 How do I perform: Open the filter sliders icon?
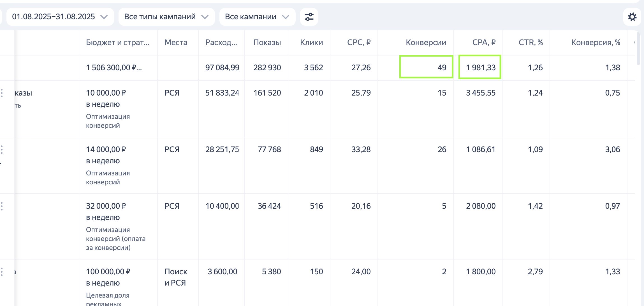pyautogui.click(x=309, y=17)
